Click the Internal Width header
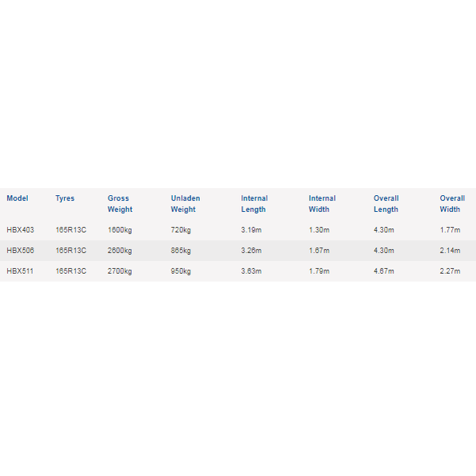Viewport: 476px width, 476px height. pyautogui.click(x=322, y=204)
